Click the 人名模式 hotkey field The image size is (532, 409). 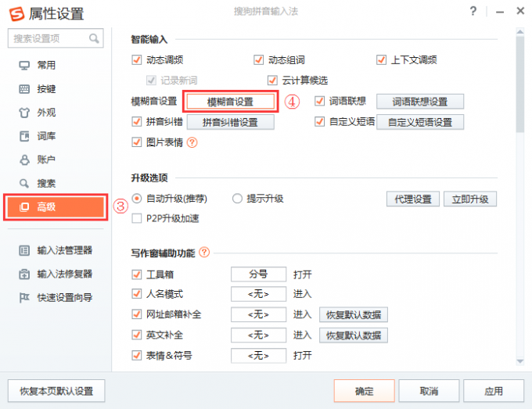(x=258, y=294)
